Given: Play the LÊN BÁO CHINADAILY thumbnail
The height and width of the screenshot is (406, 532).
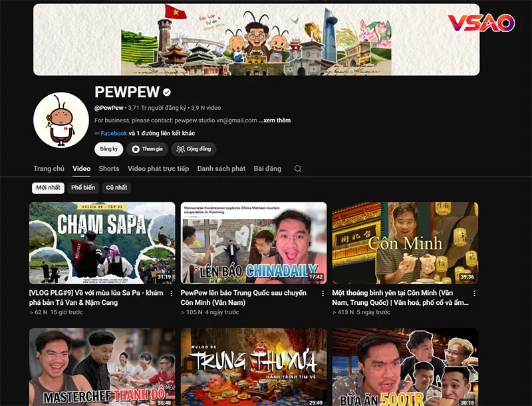Looking at the screenshot, I should click(x=254, y=243).
